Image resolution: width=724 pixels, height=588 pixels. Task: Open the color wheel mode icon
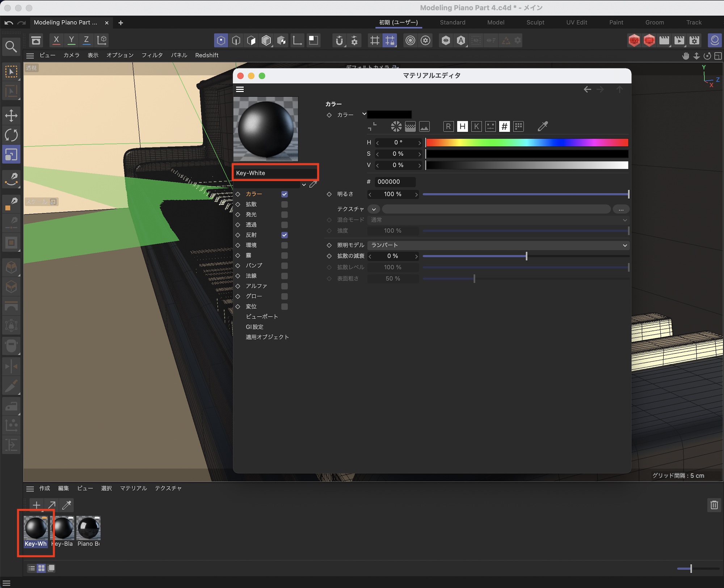(x=396, y=126)
